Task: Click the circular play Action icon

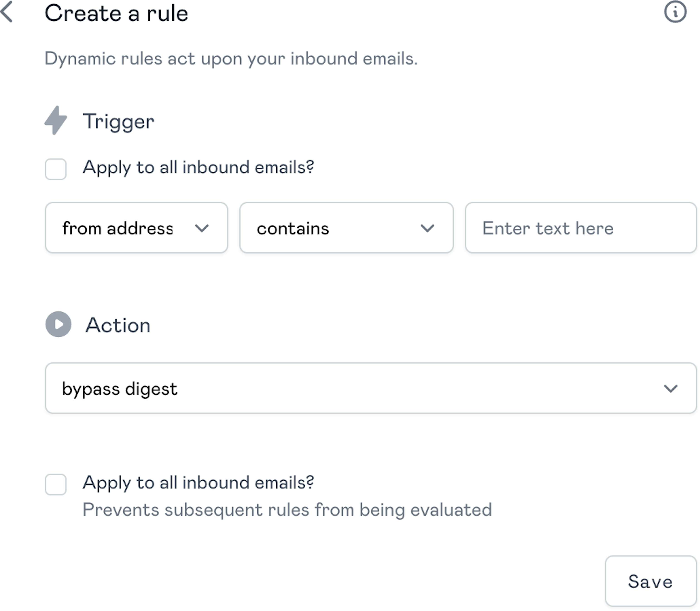Action: tap(58, 324)
